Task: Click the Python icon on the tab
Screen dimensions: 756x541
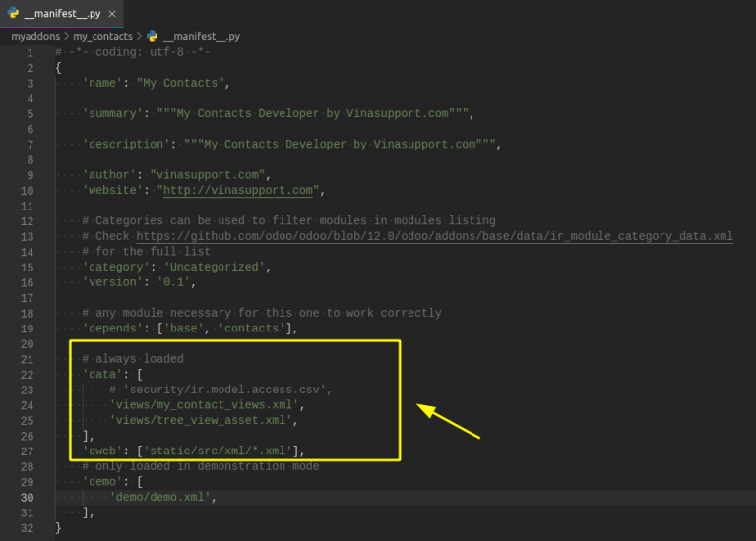Action: 13,13
